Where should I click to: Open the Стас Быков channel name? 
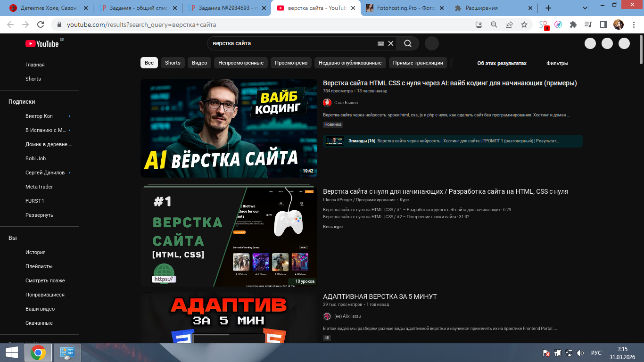(346, 103)
